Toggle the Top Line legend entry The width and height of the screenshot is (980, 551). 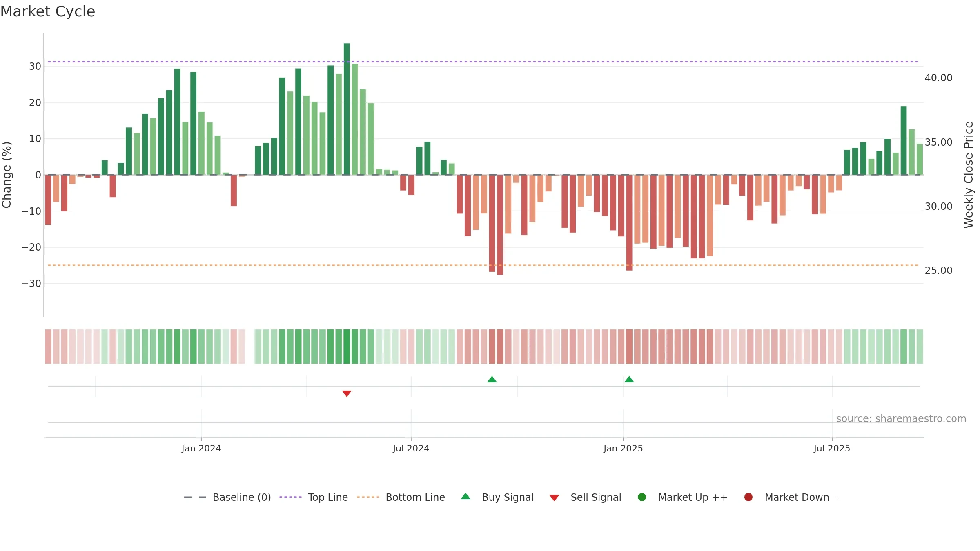click(314, 497)
